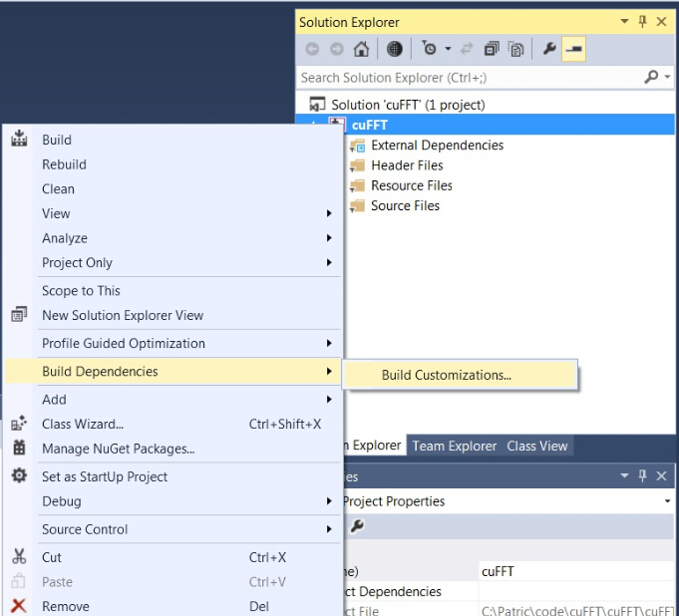This screenshot has width=679, height=616.
Task: Choose Cut from the context menu
Action: tap(173, 557)
